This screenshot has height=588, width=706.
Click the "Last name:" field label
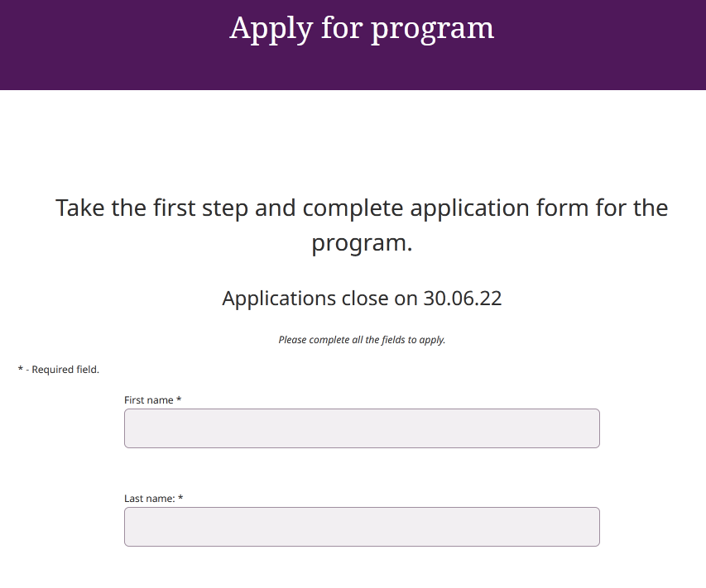(150, 499)
